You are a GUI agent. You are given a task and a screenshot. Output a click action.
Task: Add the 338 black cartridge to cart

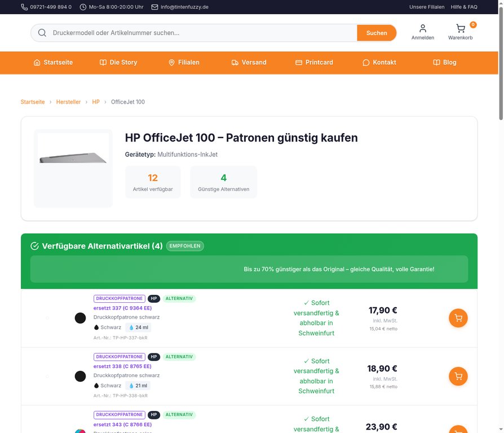click(458, 376)
